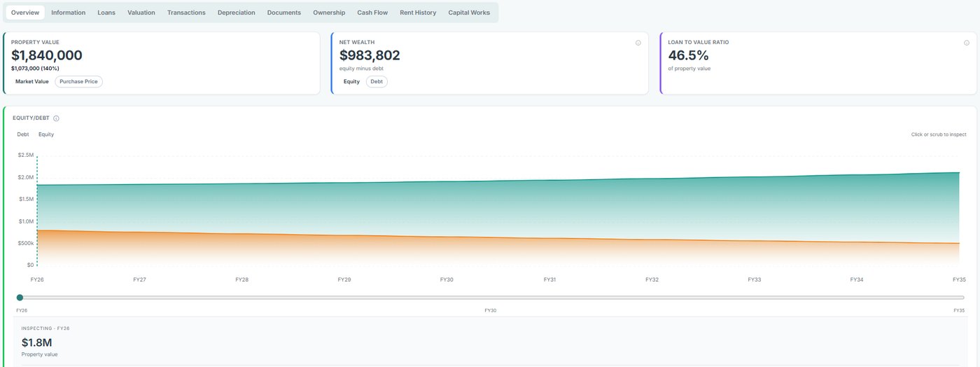The height and width of the screenshot is (367, 980).
Task: Switch to the Rent History tab
Action: tap(418, 13)
